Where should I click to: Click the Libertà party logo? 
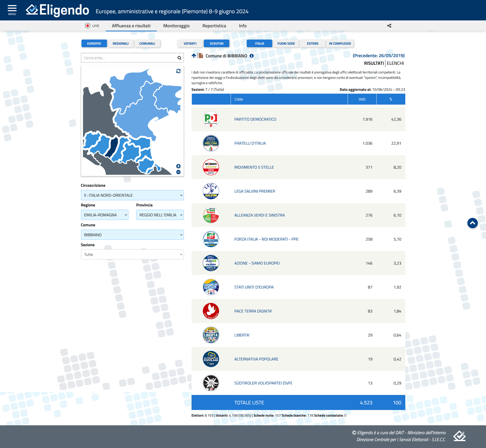pos(211,335)
